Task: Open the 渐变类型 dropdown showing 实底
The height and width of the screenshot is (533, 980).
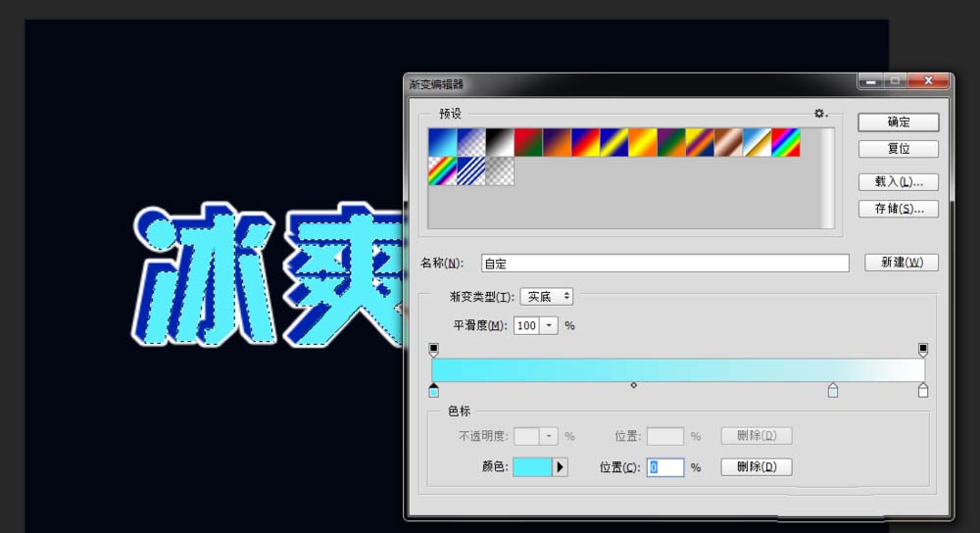Action: pyautogui.click(x=546, y=296)
